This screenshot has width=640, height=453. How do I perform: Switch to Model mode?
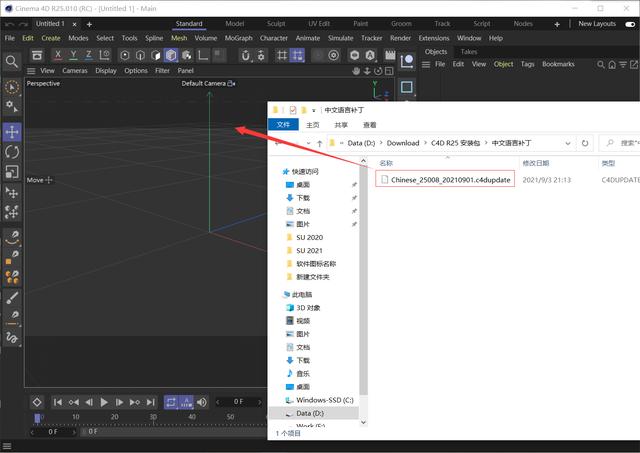[171, 55]
